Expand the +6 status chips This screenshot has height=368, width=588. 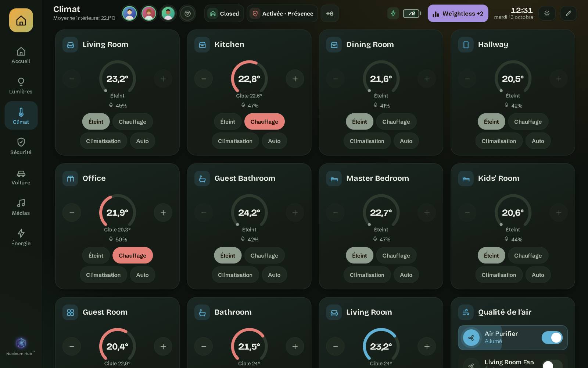pos(330,14)
